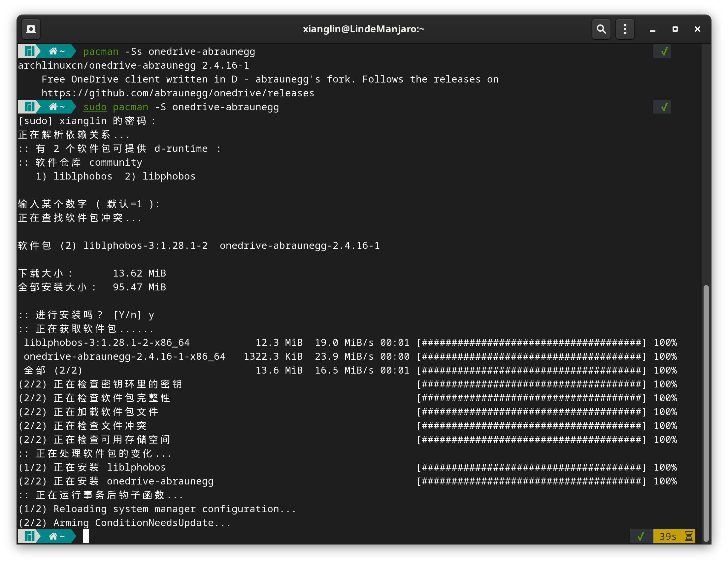Screen dimensions: 728x563
Task: Click the '[Y/n] y' confirmation text
Action: click(134, 315)
